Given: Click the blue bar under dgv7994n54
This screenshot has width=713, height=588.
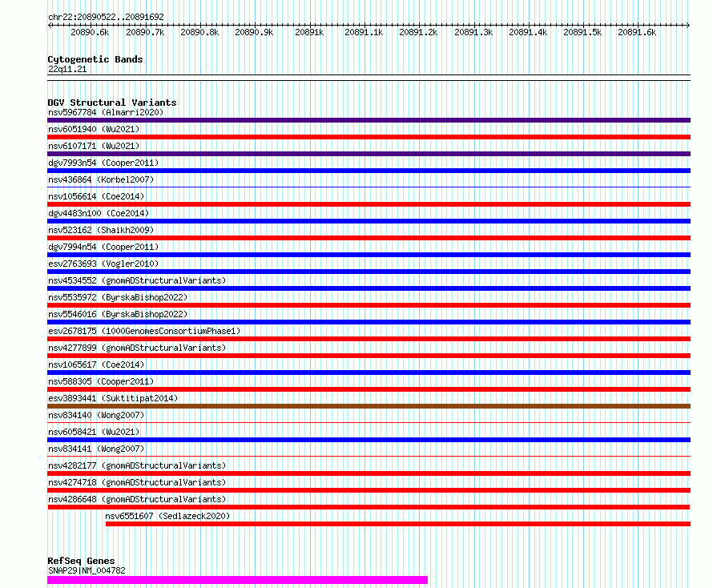Looking at the screenshot, I should coord(369,255).
